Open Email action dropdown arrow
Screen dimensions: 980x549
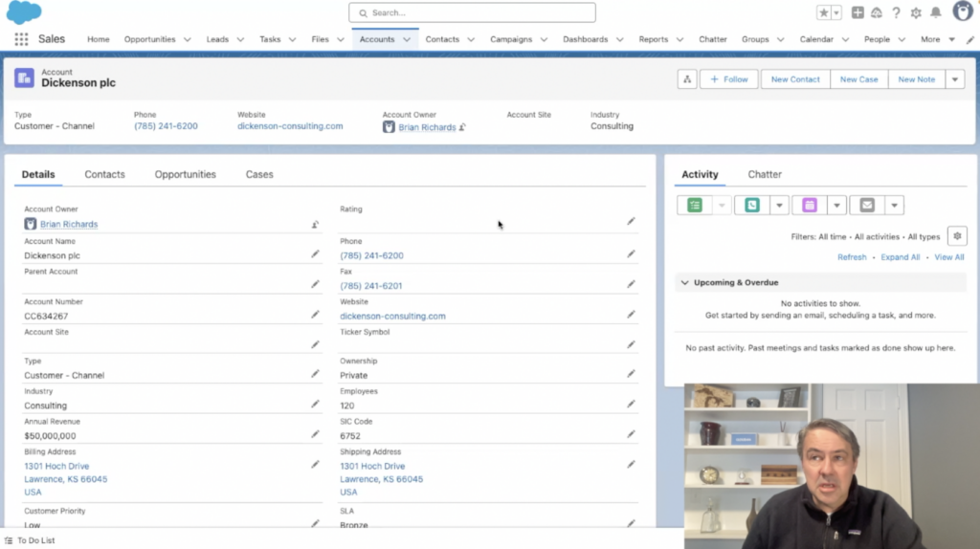coord(894,206)
